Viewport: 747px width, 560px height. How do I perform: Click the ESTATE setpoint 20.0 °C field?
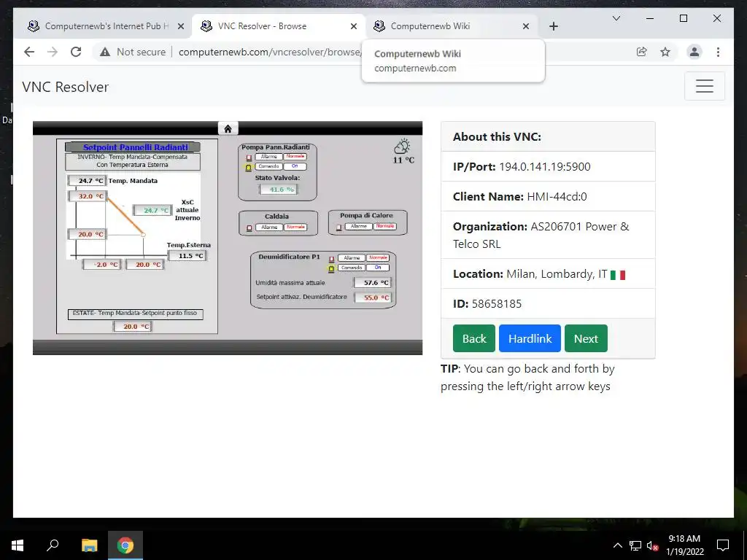(133, 327)
